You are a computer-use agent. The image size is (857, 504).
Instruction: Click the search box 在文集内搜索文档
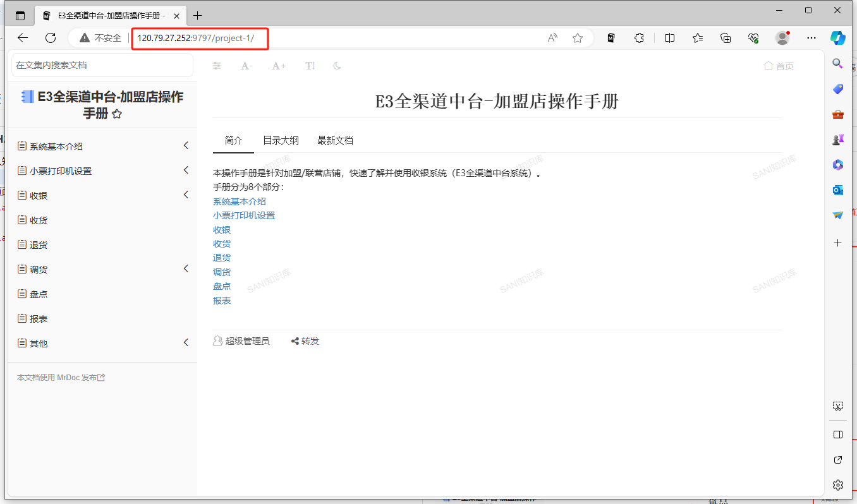click(x=102, y=65)
